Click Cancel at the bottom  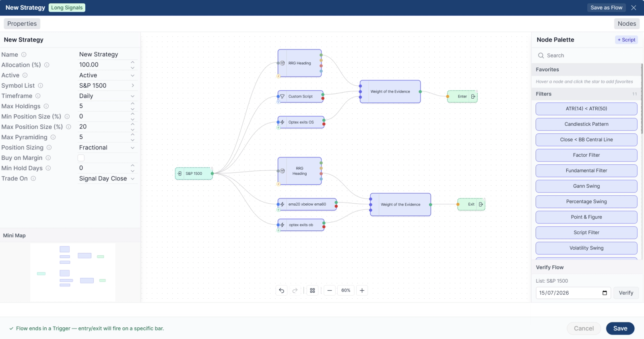point(584,329)
